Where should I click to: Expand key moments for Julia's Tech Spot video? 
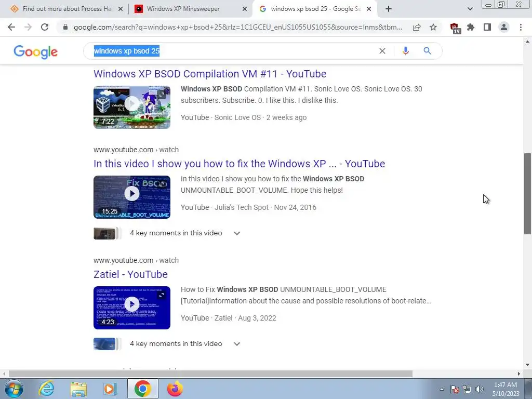click(237, 233)
